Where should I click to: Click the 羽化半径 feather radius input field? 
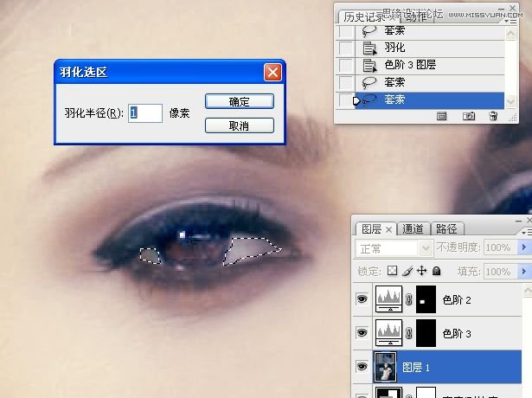coord(145,112)
